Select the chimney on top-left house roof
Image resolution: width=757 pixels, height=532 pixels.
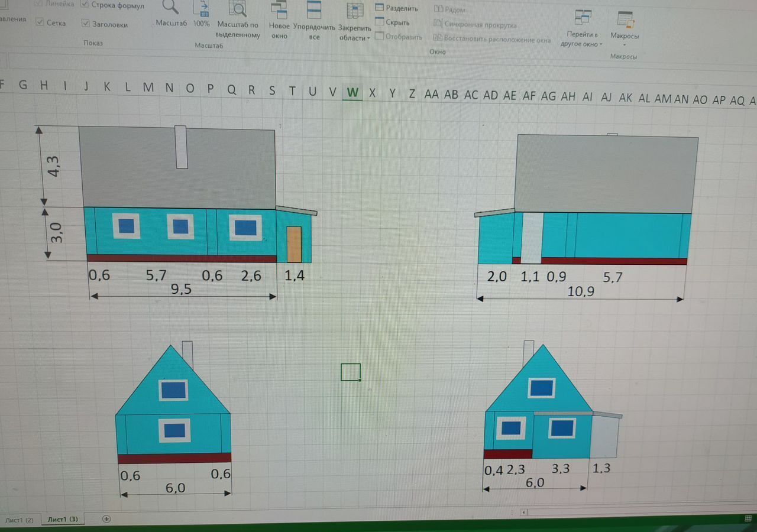click(182, 147)
